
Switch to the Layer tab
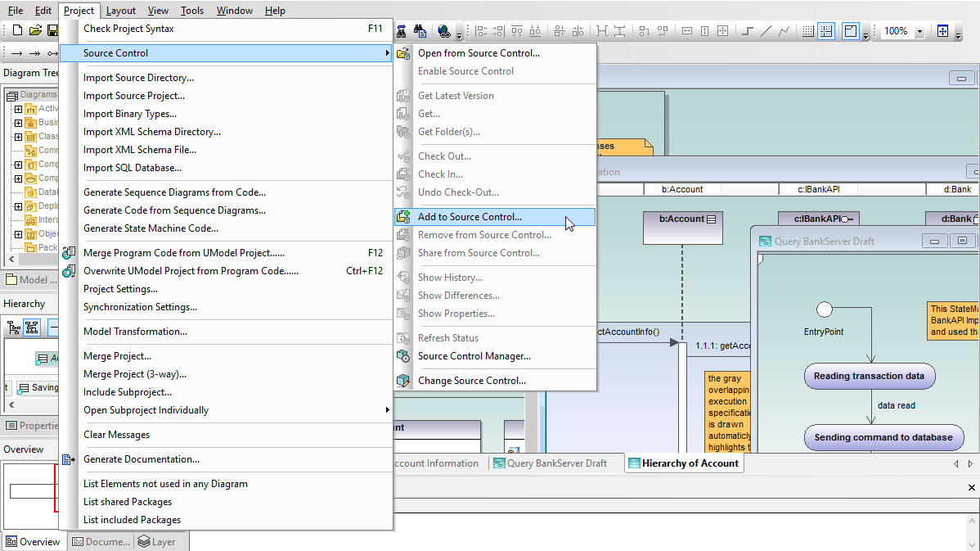[157, 542]
